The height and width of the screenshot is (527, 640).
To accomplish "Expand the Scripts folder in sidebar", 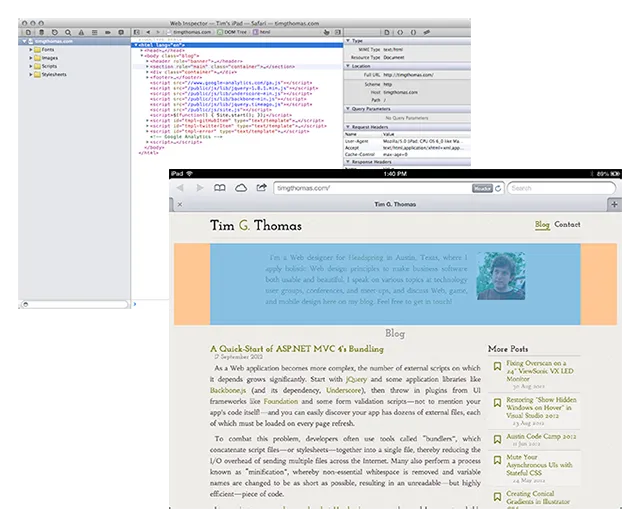I will (x=31, y=65).
